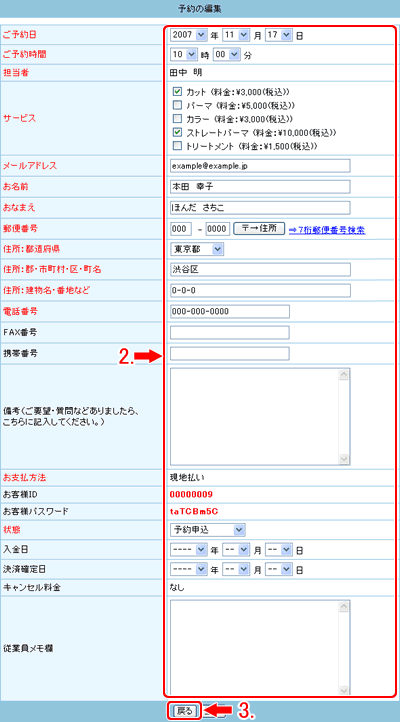Open the 状態 dropdown showing 予約申込
Viewport: 400px width, 722px height.
click(208, 530)
